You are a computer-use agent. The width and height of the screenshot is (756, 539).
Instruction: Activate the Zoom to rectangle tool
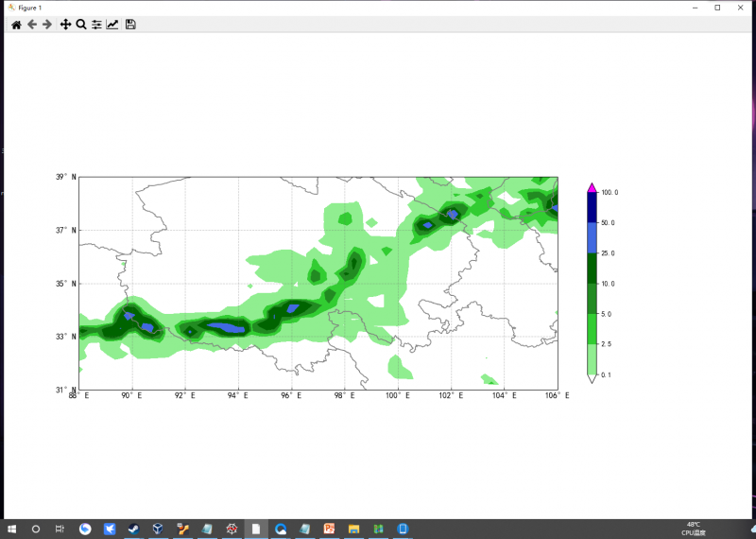click(81, 25)
